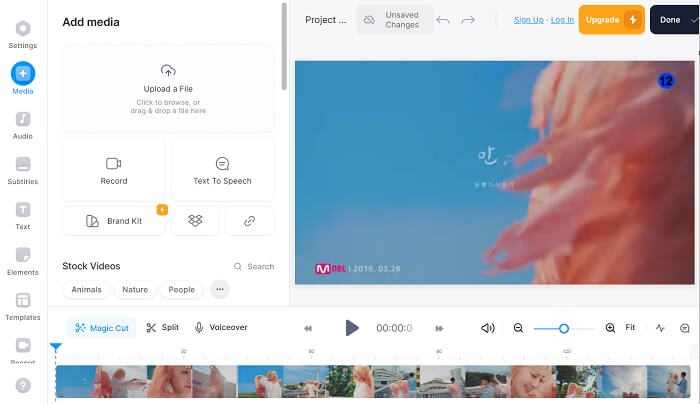
Task: Click Fit to fit timeline
Action: [630, 328]
